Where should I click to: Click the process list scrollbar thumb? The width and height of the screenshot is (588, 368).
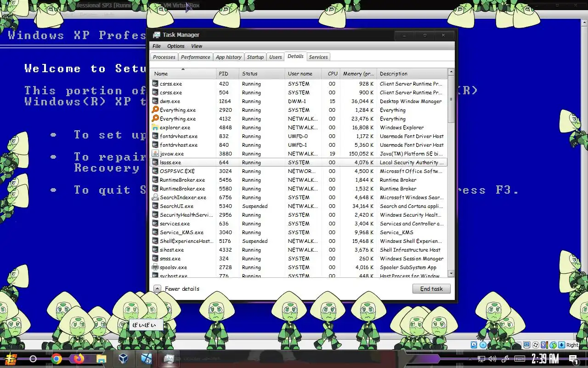pos(451,99)
